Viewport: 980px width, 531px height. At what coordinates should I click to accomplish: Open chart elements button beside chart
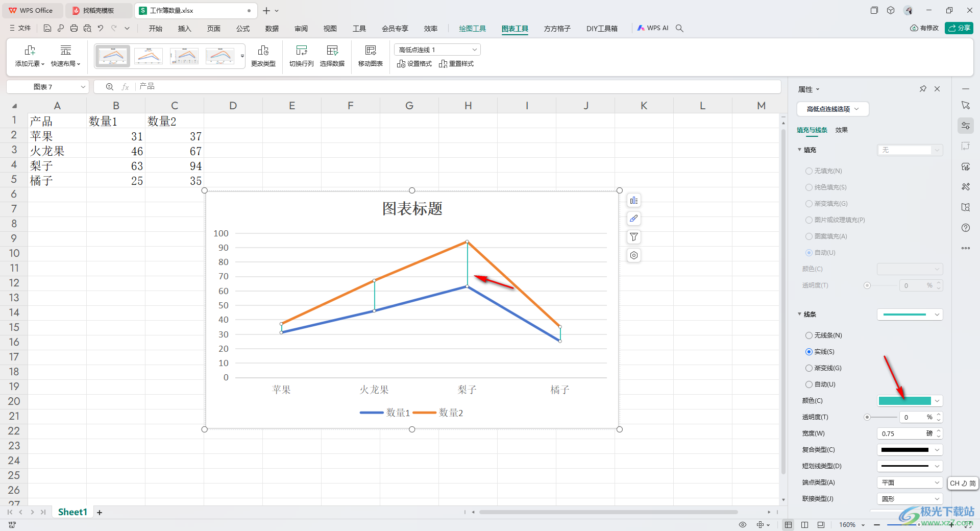click(634, 201)
